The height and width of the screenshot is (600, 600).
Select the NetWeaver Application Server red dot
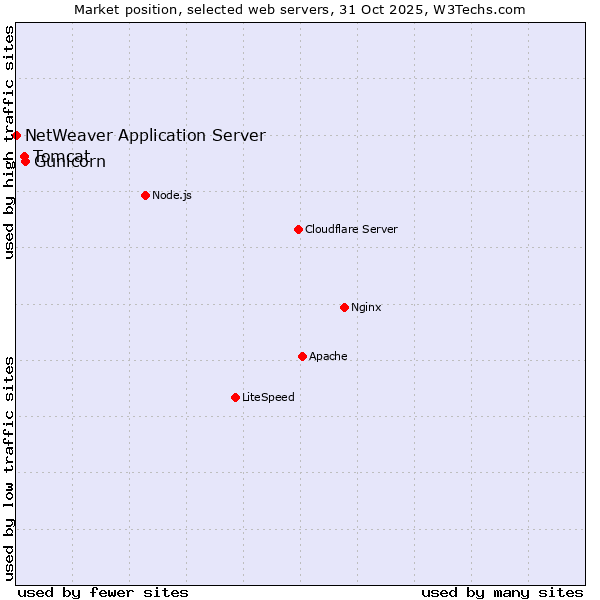[17, 135]
